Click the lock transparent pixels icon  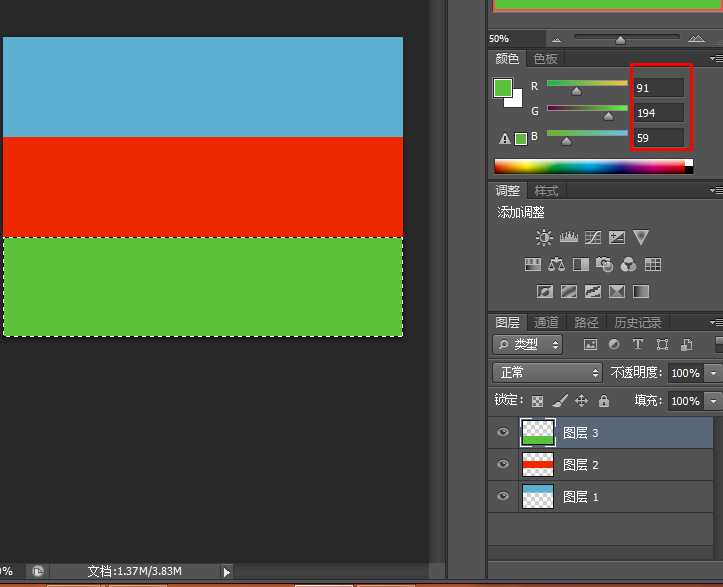538,401
